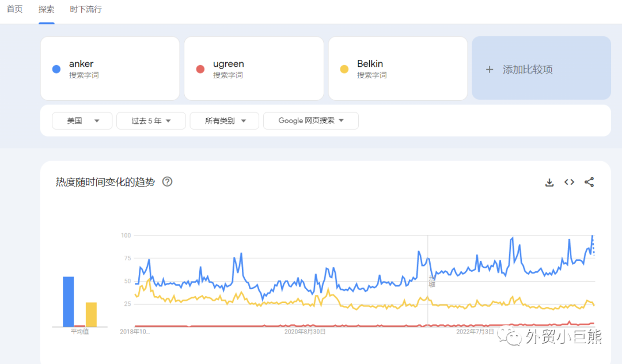The width and height of the screenshot is (622, 364).
Task: Click the yellow Belkin search term dot
Action: pos(344,69)
